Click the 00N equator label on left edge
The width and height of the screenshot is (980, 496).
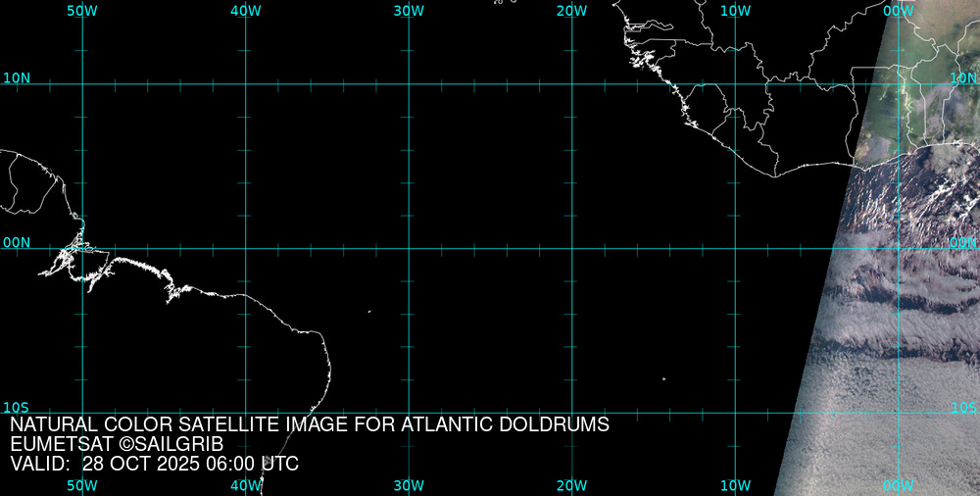16,242
